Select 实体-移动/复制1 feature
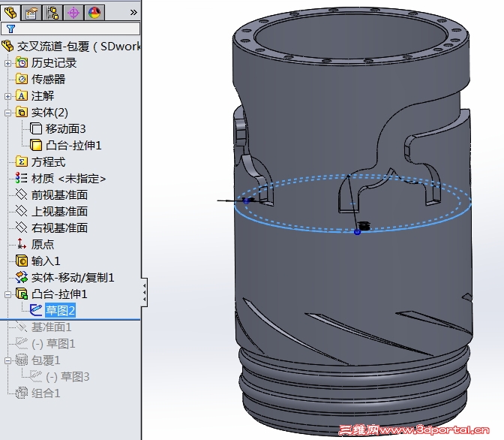This screenshot has width=504, height=440. (x=73, y=278)
